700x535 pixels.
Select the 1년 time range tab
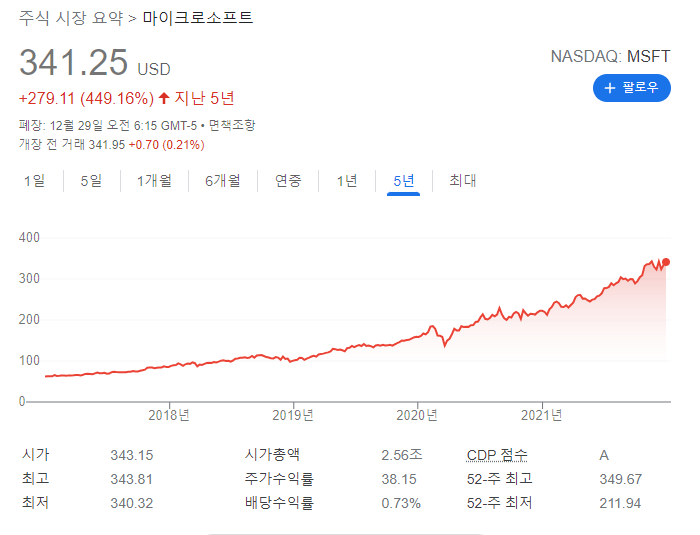pos(347,181)
